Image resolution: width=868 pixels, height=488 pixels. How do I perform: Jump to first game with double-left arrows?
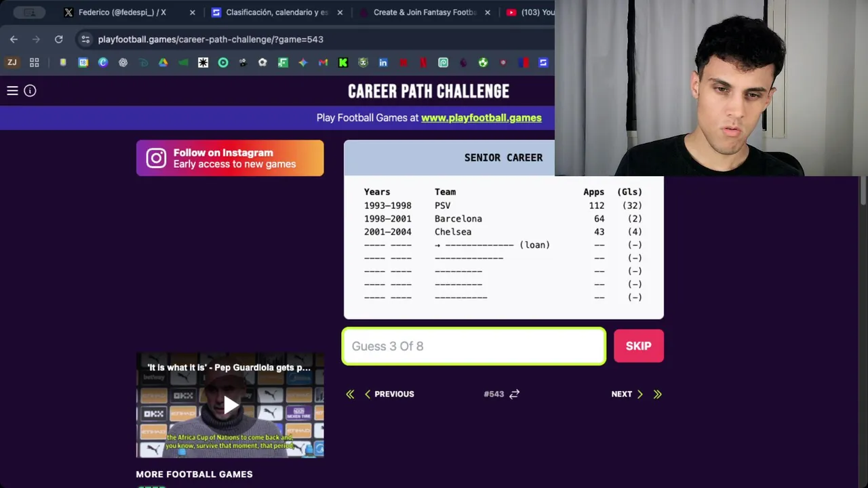[x=350, y=394]
